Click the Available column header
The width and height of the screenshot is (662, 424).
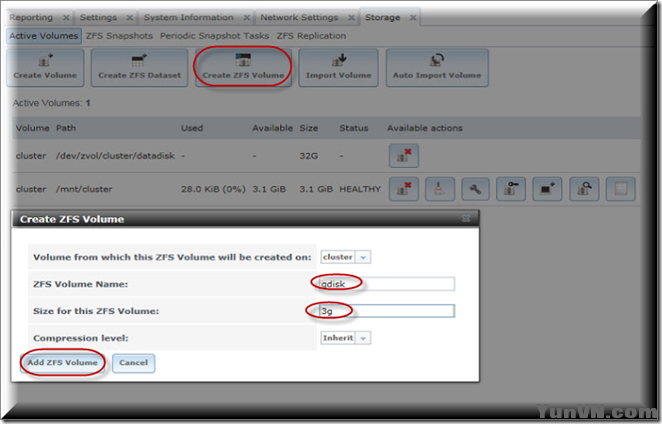tap(273, 128)
